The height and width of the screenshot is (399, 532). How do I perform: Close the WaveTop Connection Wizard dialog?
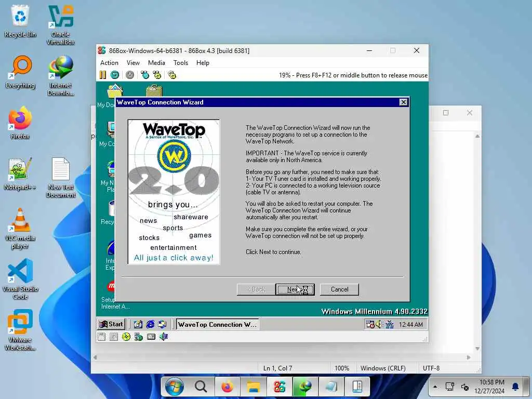pyautogui.click(x=403, y=102)
